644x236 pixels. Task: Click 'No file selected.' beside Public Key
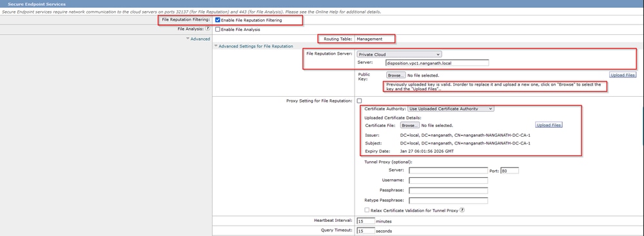[423, 75]
